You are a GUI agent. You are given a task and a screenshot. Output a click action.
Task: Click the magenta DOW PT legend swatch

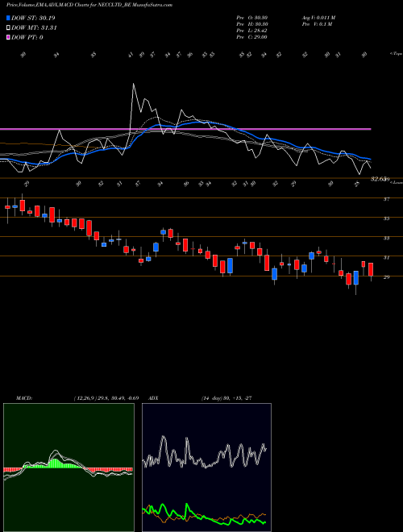click(8, 37)
